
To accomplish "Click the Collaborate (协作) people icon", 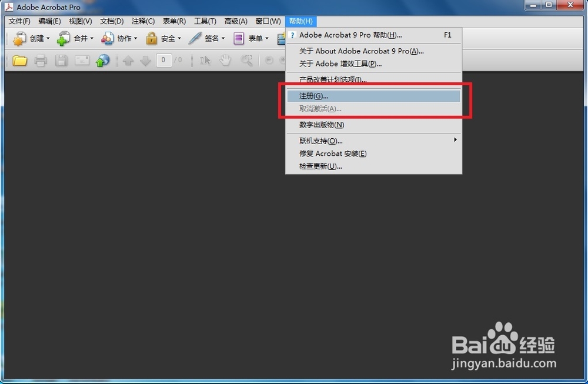I will (x=107, y=38).
